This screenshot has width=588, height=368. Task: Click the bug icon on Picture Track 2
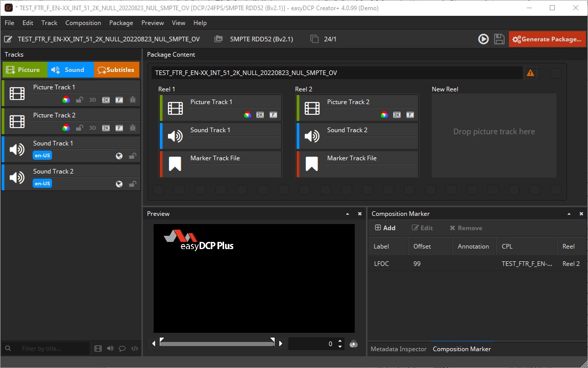click(133, 128)
